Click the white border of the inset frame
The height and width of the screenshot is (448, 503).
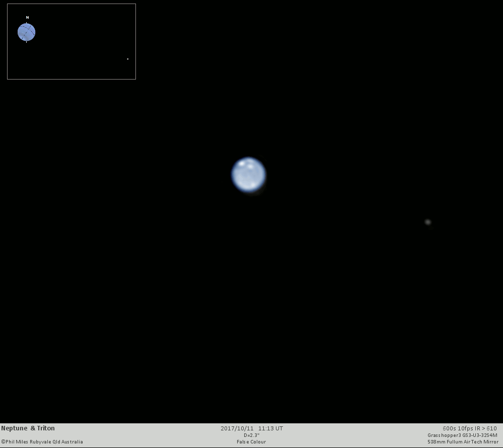pyautogui.click(x=71, y=4)
